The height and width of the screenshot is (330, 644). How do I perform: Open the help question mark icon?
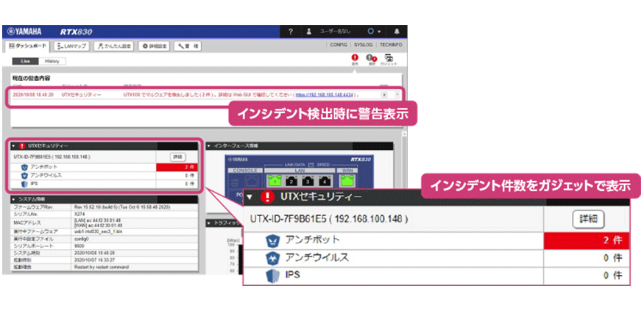pyautogui.click(x=291, y=32)
